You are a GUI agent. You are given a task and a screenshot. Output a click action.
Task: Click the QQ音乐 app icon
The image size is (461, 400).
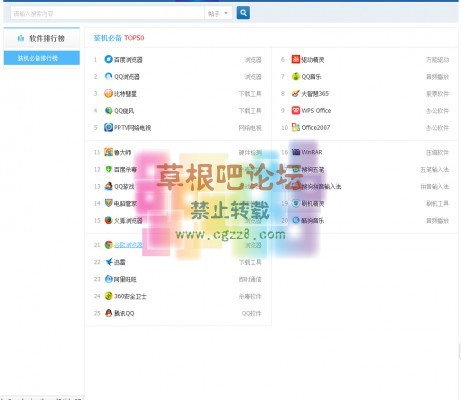coord(296,76)
